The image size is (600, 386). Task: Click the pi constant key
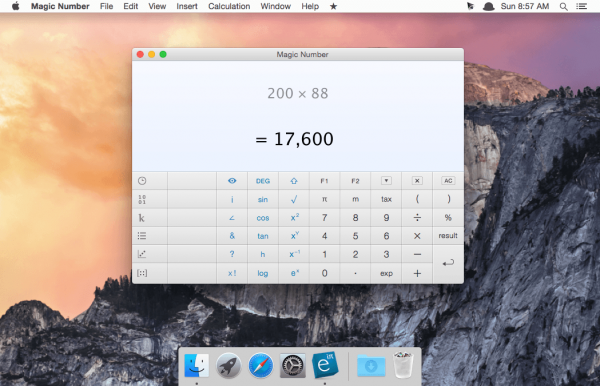click(324, 199)
